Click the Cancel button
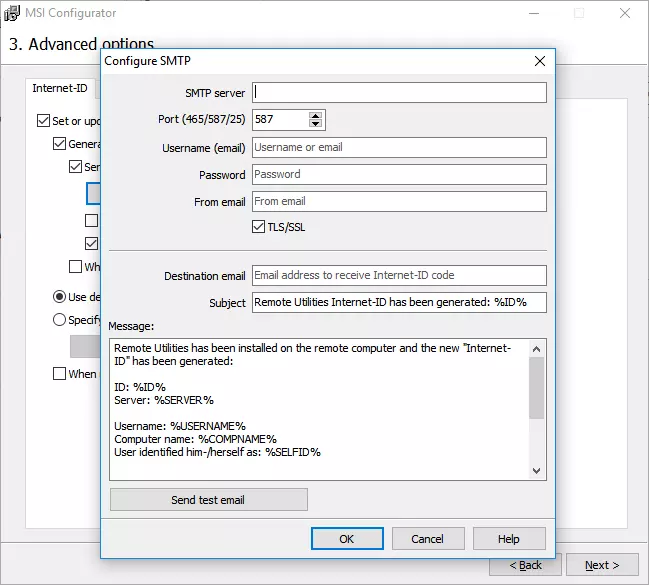This screenshot has width=649, height=585. (x=428, y=539)
